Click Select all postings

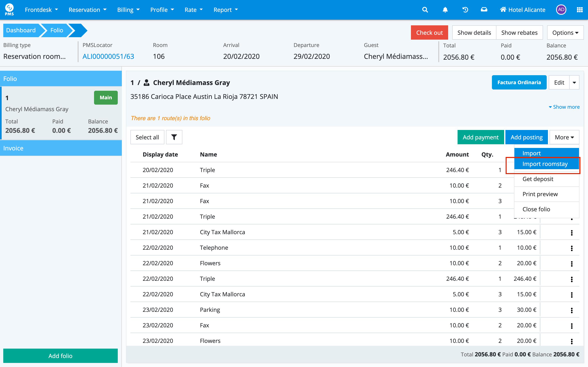[147, 137]
